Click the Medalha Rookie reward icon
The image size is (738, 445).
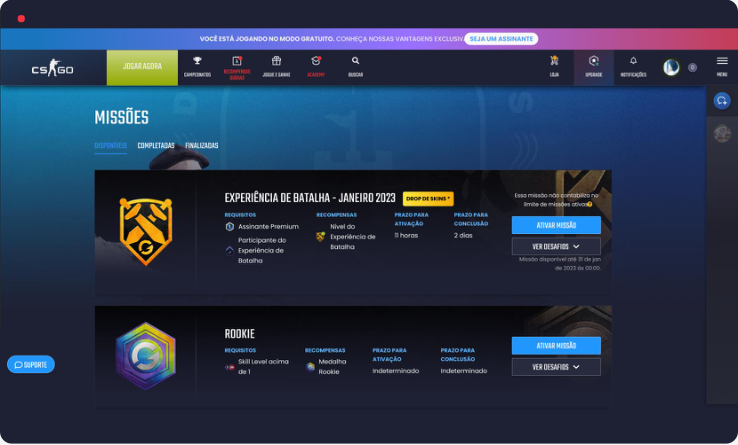coord(310,367)
